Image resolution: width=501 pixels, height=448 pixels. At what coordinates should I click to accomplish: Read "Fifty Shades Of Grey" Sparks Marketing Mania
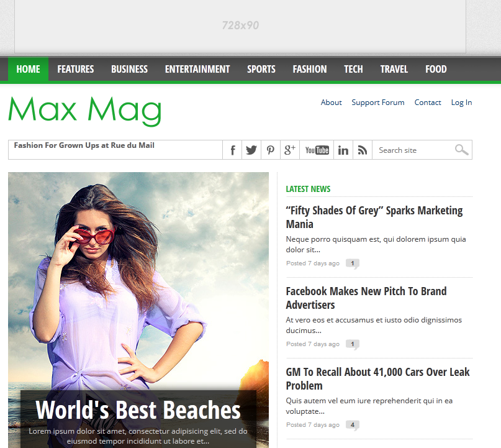click(x=374, y=217)
